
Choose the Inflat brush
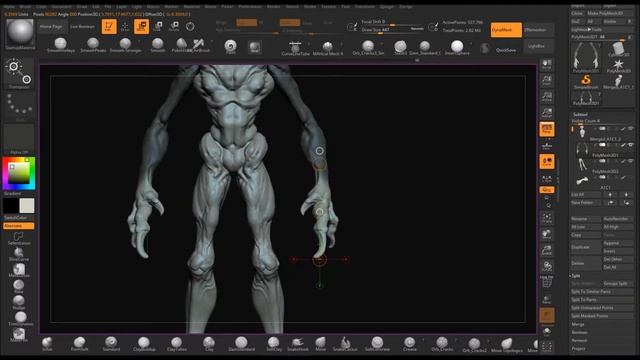(47, 344)
